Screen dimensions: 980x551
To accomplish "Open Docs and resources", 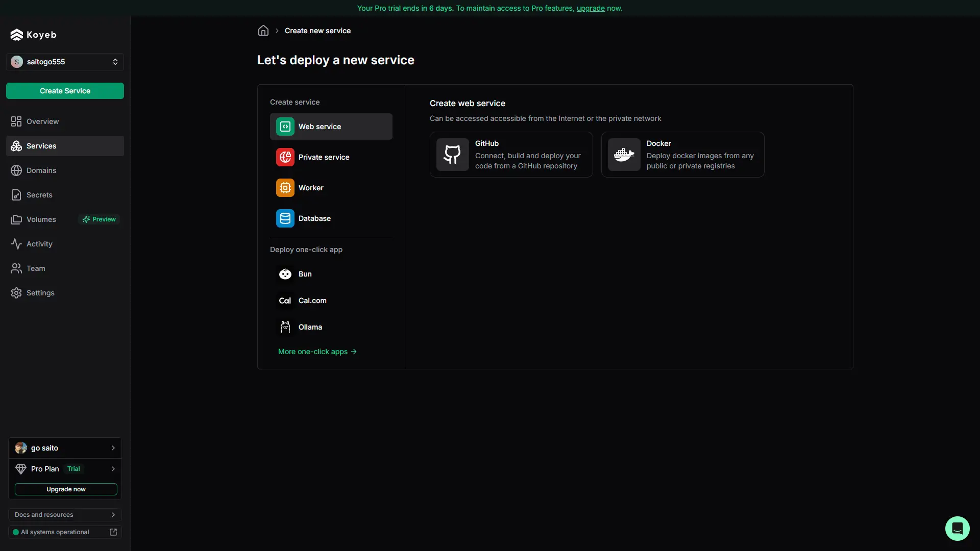I will [65, 515].
